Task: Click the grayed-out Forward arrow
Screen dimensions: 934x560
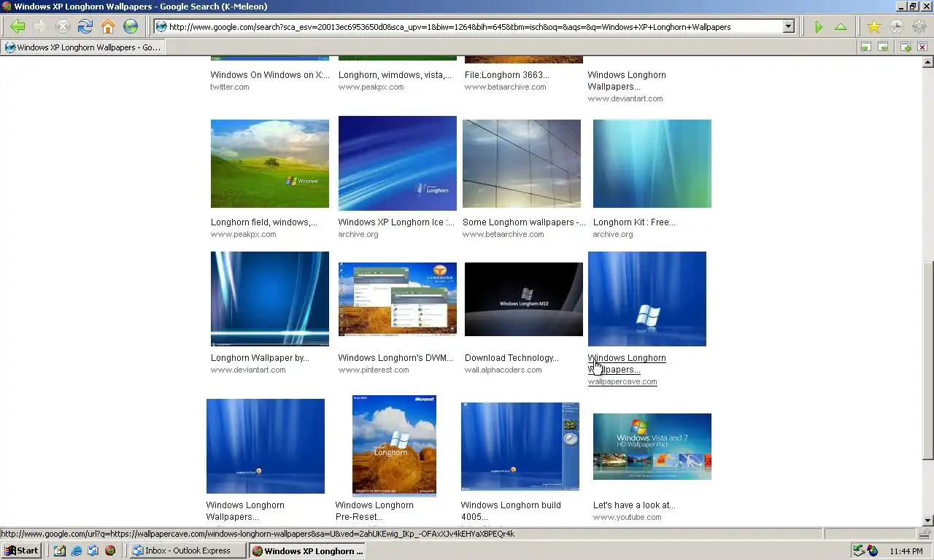Action: tap(40, 27)
